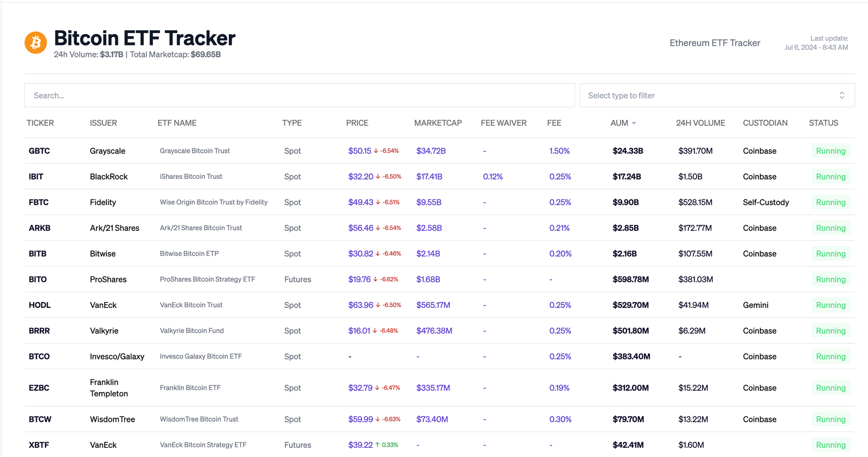The image size is (868, 457).
Task: Click the IBIT fee waiver 0.12% value
Action: pyautogui.click(x=493, y=177)
